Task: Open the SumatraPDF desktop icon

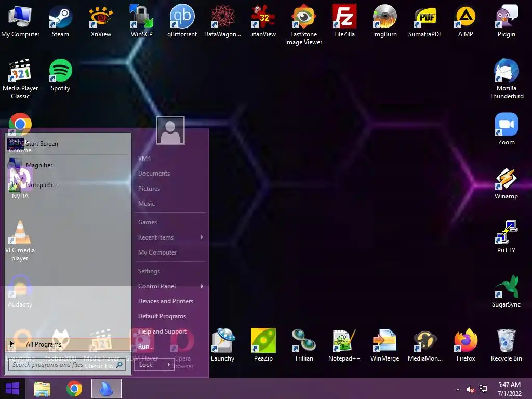Action: coord(425,20)
